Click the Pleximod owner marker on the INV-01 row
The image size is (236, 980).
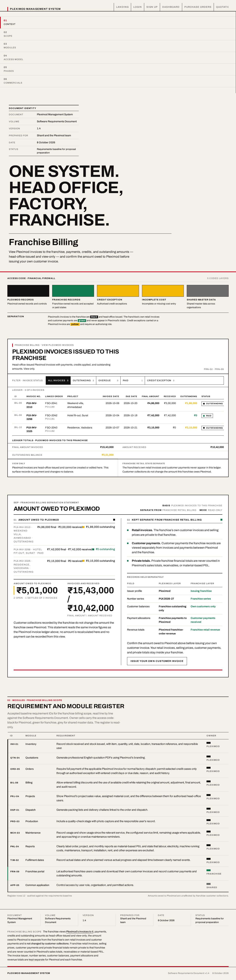(209, 743)
